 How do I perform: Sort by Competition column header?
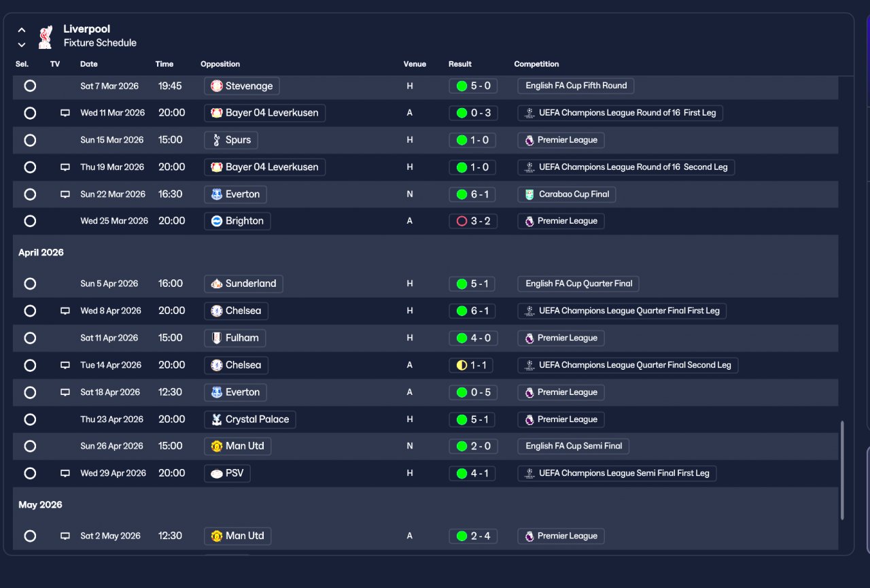[536, 64]
